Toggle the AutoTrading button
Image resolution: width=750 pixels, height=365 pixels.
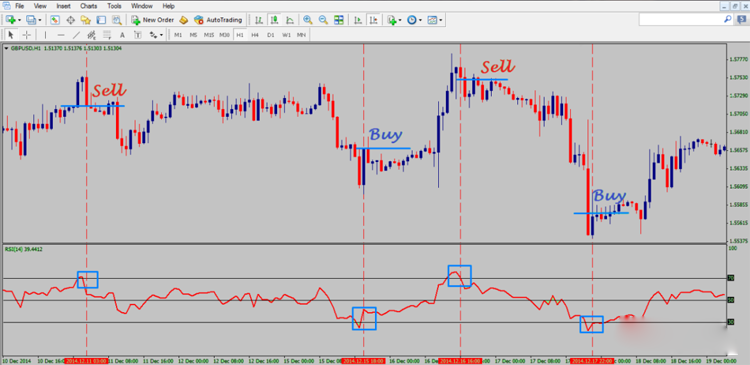click(218, 20)
